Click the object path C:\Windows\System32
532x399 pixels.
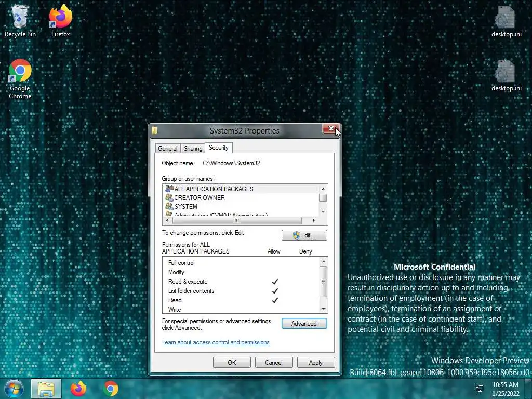tap(231, 163)
